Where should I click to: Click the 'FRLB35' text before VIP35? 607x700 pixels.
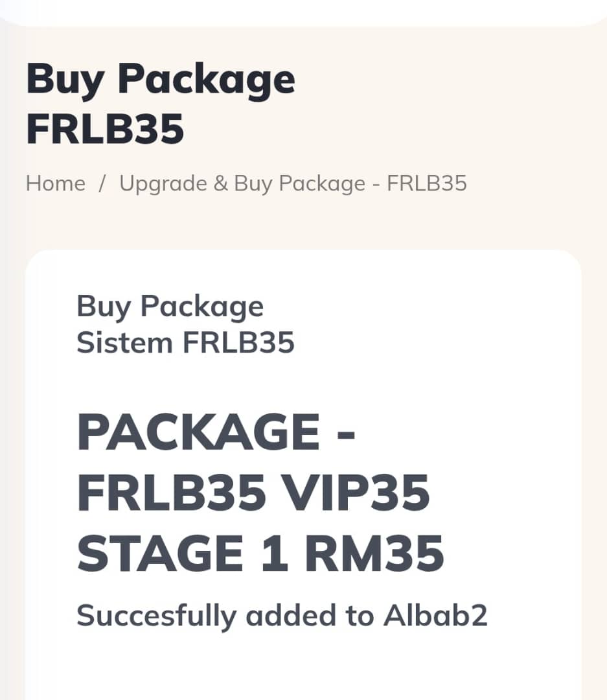172,494
